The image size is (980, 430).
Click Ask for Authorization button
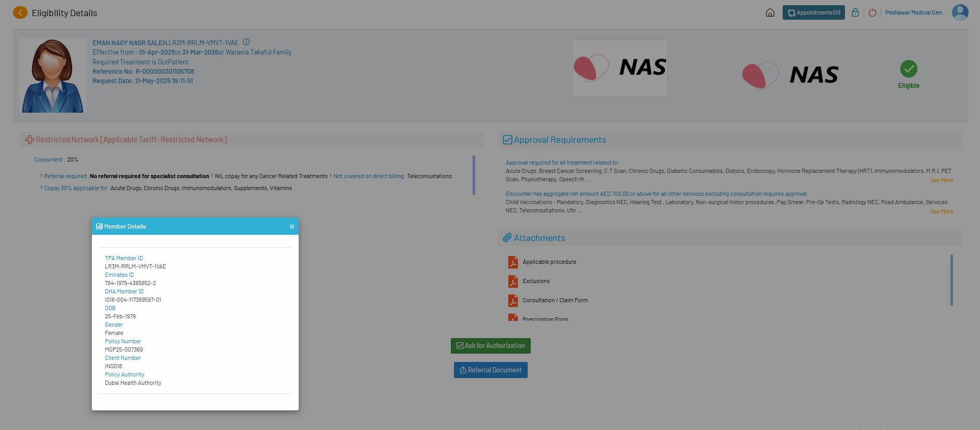point(490,346)
